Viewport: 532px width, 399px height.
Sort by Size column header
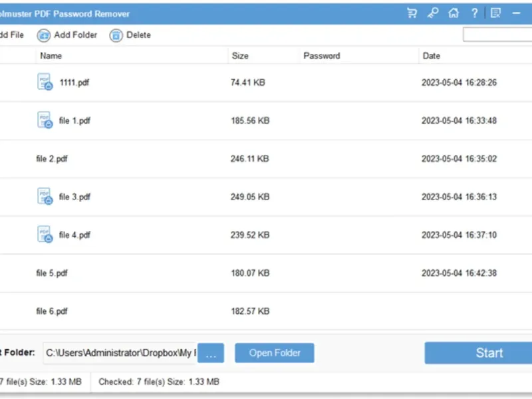240,56
